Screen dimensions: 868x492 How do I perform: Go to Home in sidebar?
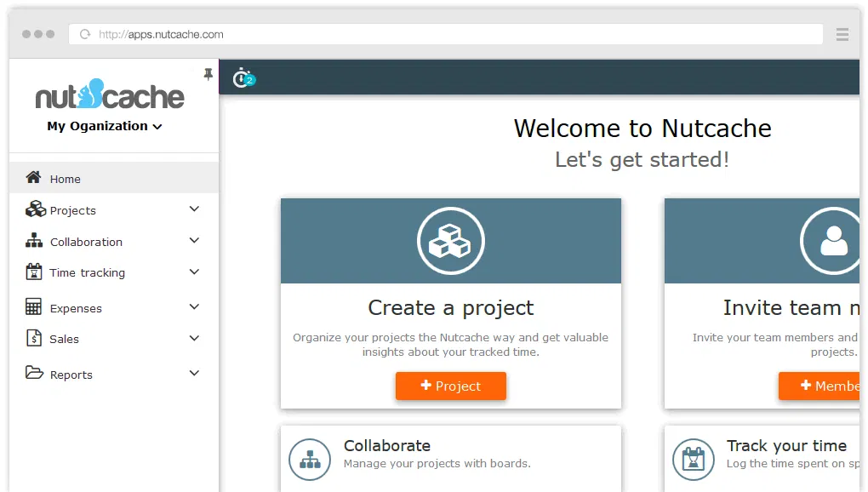pyautogui.click(x=114, y=178)
